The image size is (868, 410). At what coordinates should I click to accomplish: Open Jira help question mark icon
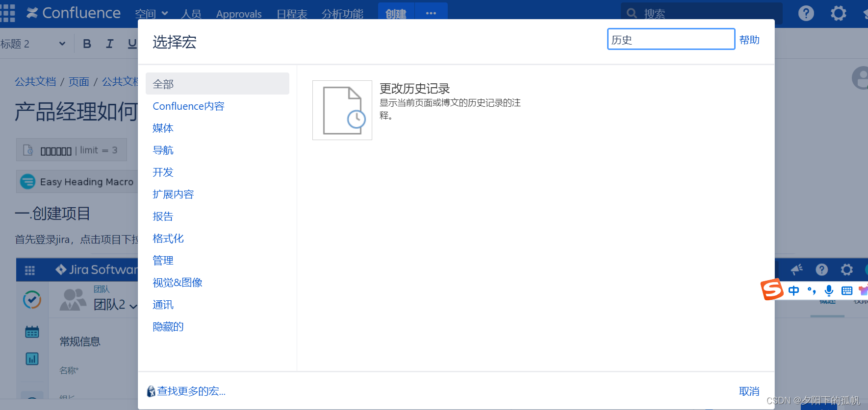(822, 269)
